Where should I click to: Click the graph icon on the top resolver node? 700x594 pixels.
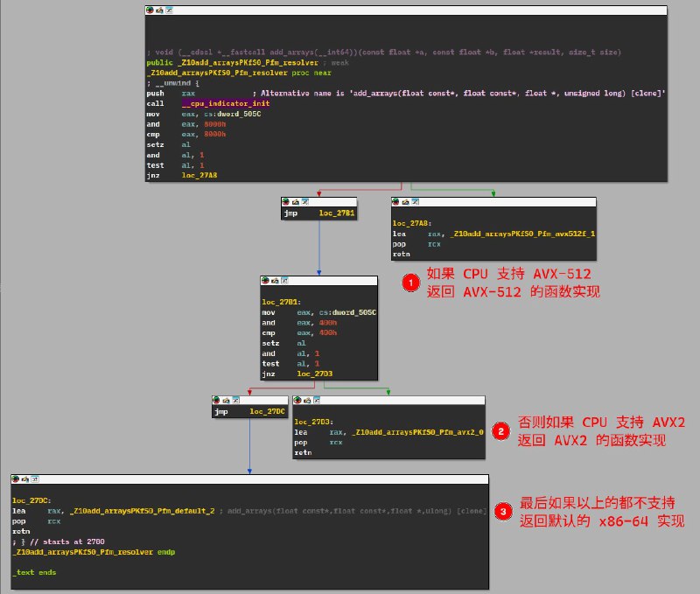[169, 9]
